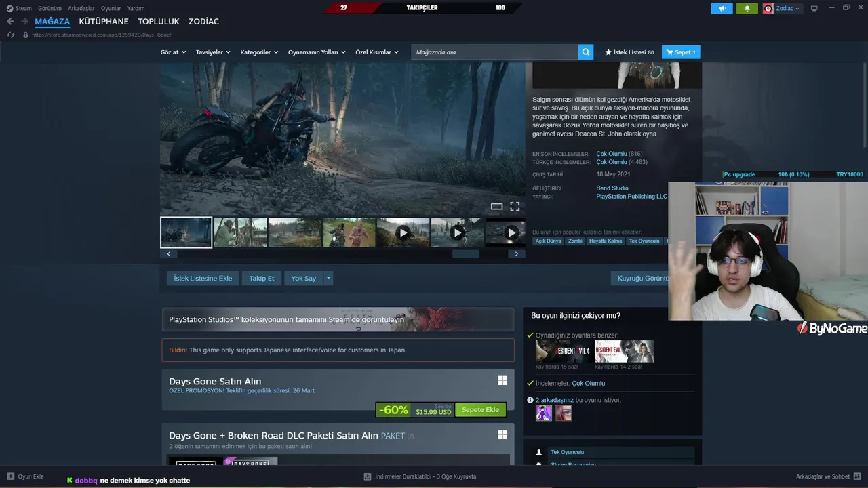Click the Açık Dünya tag
868x488 pixels.
[x=549, y=241]
